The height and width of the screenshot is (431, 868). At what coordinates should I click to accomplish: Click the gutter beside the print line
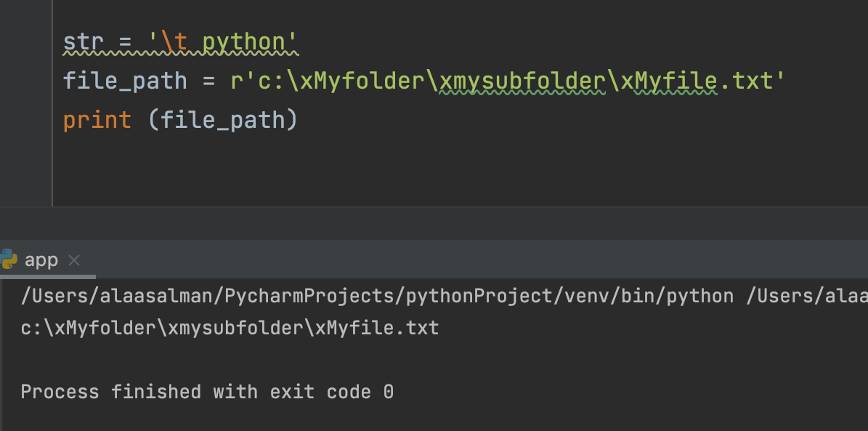coord(26,119)
